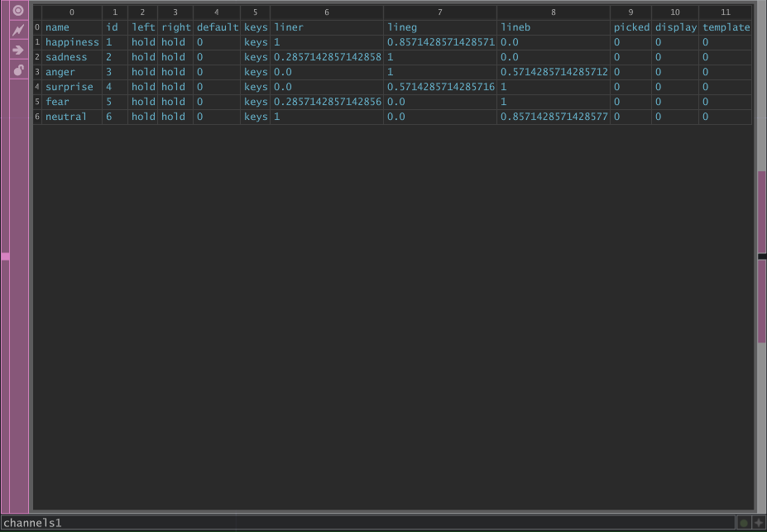Image resolution: width=767 pixels, height=532 pixels.
Task: Click the arrow flag icon on node
Action: 18,50
